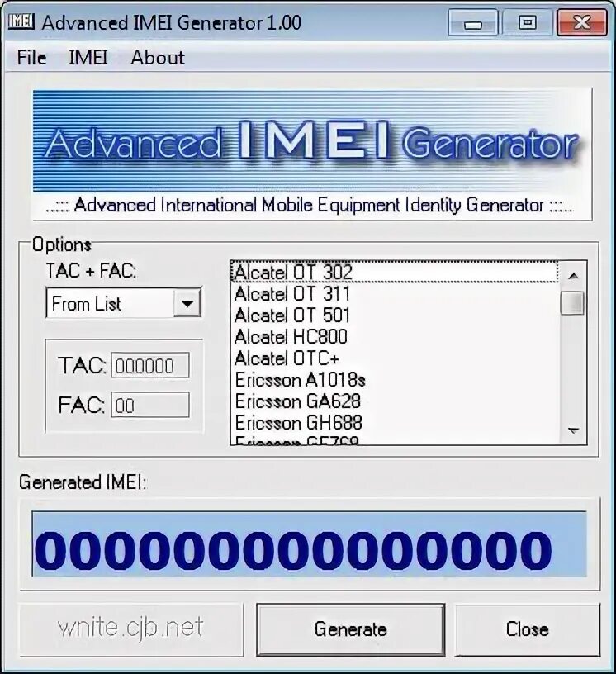Screen dimensions: 616x674
Task: Close the window with the red X
Action: [581, 22]
